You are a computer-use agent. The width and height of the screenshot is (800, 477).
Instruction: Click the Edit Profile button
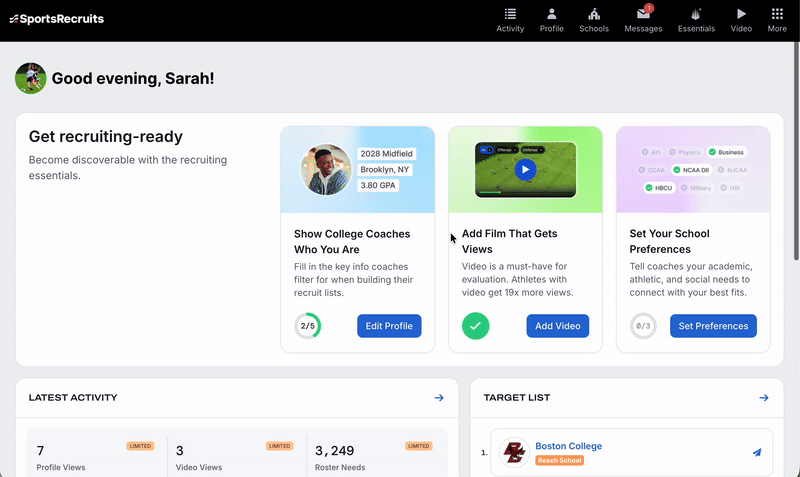click(x=389, y=326)
